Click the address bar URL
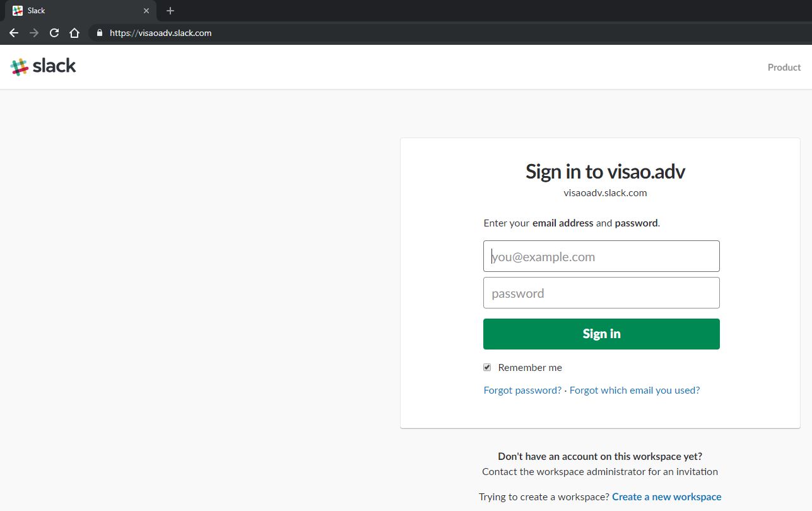This screenshot has width=812, height=511. 160,33
